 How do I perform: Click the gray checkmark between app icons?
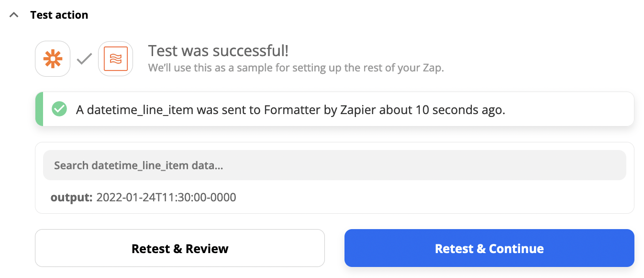click(x=84, y=59)
